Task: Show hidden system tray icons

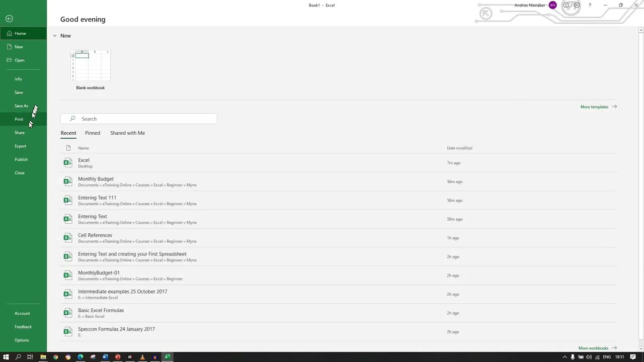Action: [565, 357]
